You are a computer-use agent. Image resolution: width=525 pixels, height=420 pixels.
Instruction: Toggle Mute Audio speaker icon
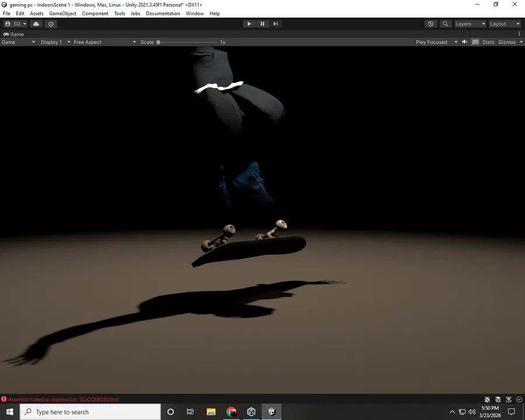(465, 42)
